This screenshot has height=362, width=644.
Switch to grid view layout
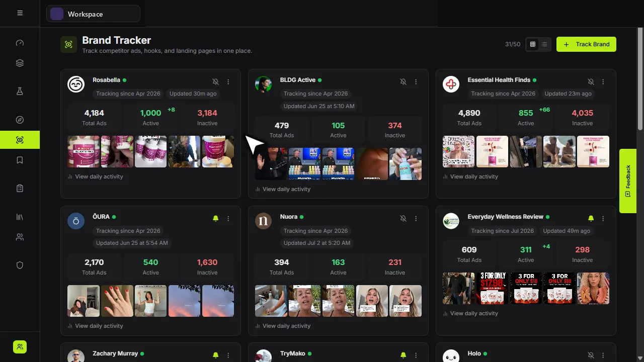click(x=532, y=44)
